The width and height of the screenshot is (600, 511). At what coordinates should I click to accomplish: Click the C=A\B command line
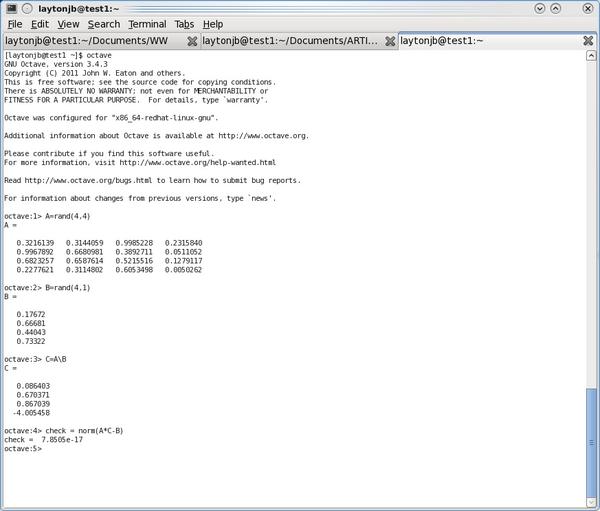tap(35, 359)
